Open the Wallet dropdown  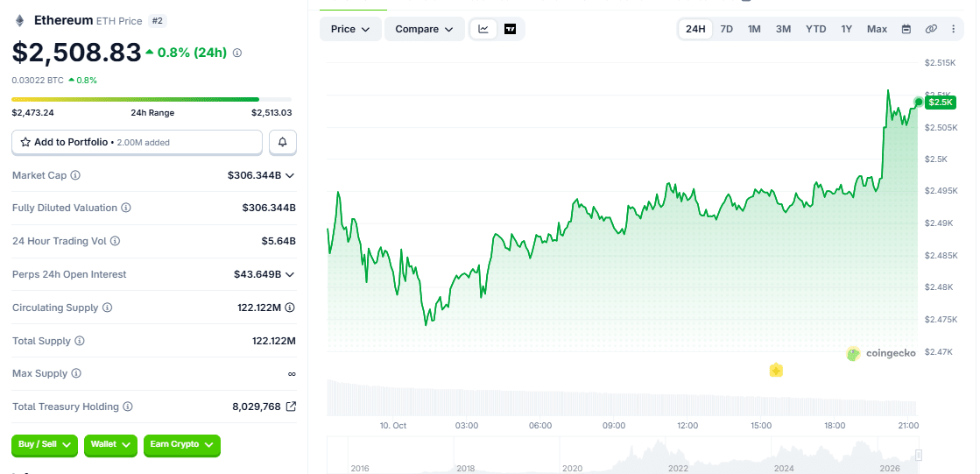coord(110,444)
